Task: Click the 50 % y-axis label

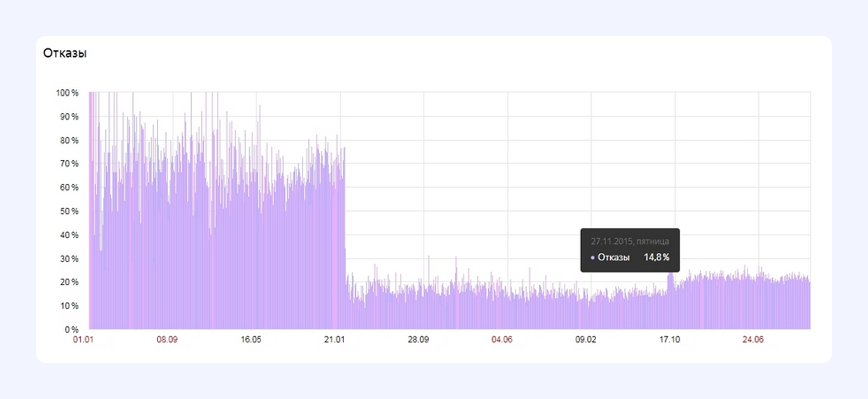Action: [69, 211]
